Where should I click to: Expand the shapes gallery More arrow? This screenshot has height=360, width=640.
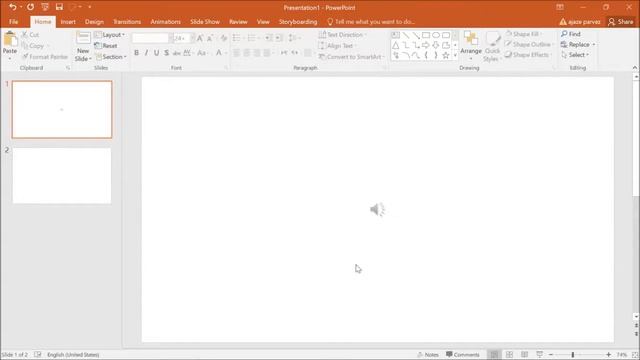[x=455, y=55]
